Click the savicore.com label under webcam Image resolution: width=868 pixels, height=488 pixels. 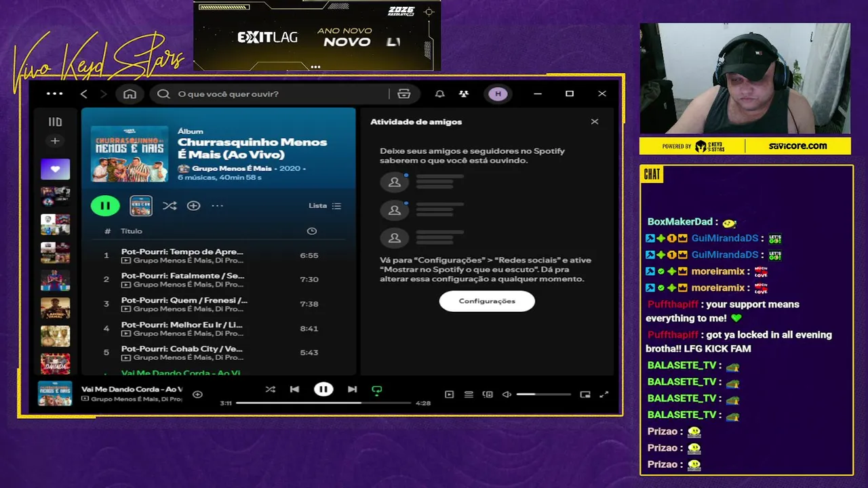pos(797,146)
